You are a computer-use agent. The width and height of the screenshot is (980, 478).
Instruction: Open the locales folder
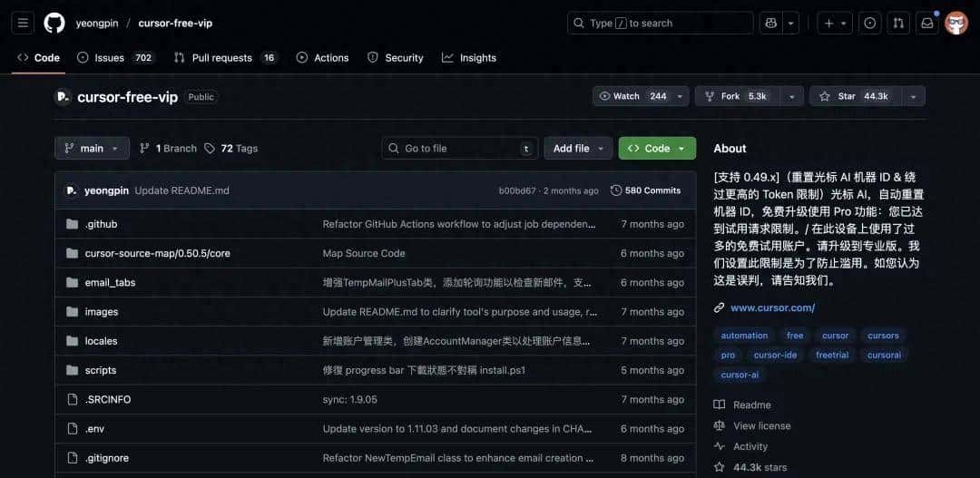101,341
